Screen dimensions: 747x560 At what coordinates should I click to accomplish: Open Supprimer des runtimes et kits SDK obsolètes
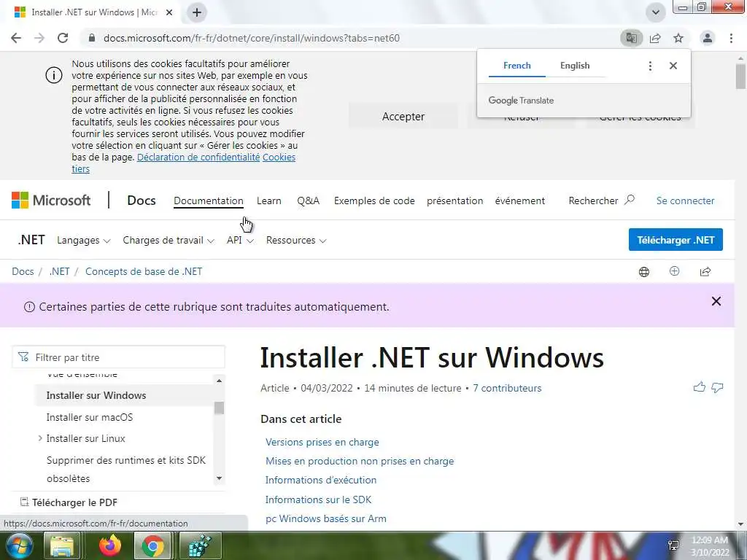pyautogui.click(x=126, y=469)
